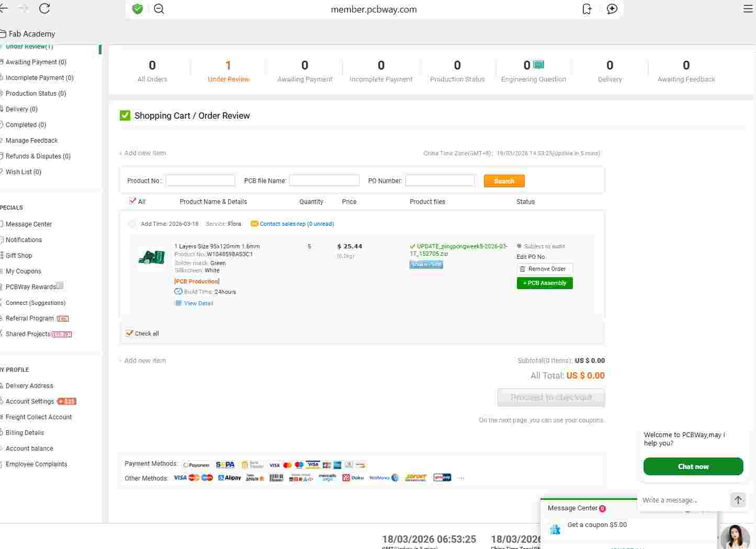
Task: Open Manage Feedback in the sidebar
Action: point(32,141)
